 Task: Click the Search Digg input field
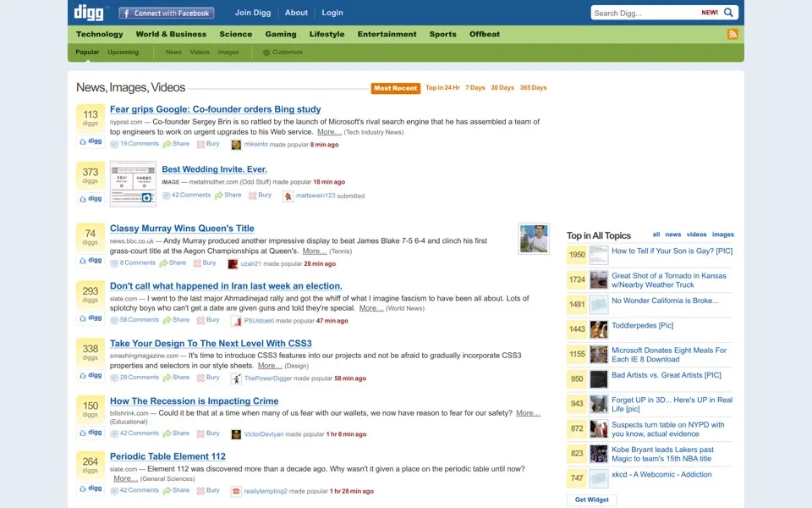tap(645, 13)
